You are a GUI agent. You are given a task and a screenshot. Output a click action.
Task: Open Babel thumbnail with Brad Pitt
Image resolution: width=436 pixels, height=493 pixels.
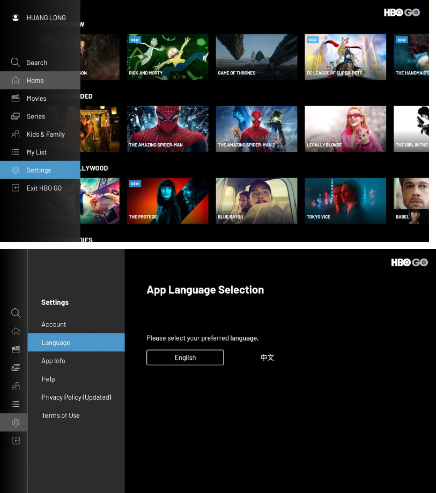point(411,201)
